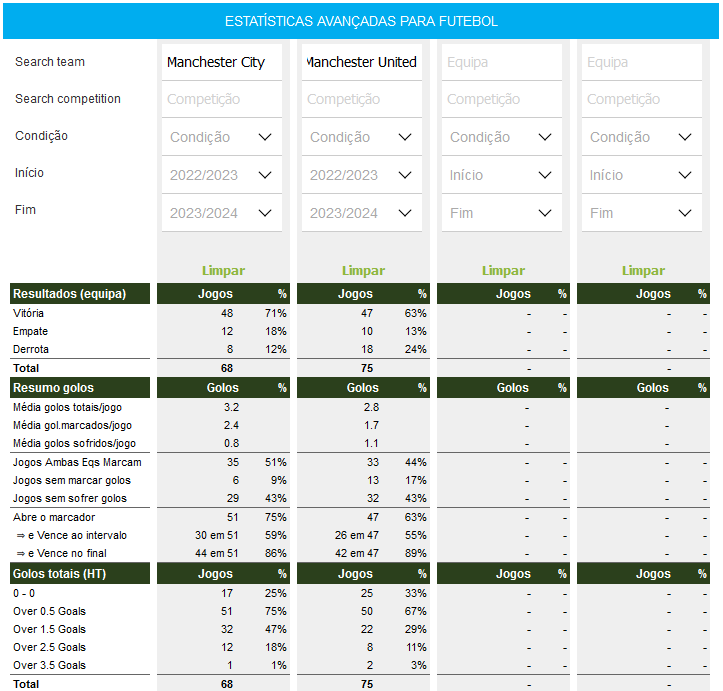The height and width of the screenshot is (691, 723).
Task: Click the e Vence no final label
Action: [62, 553]
